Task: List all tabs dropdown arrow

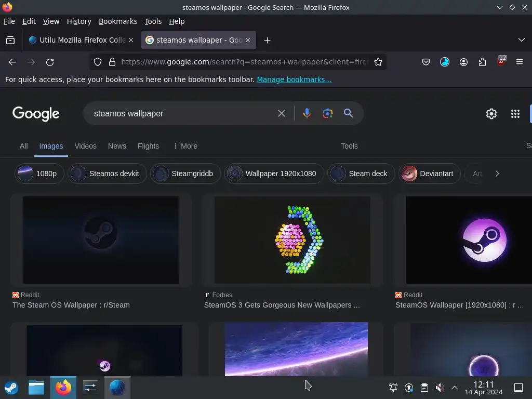Action: 522,40
